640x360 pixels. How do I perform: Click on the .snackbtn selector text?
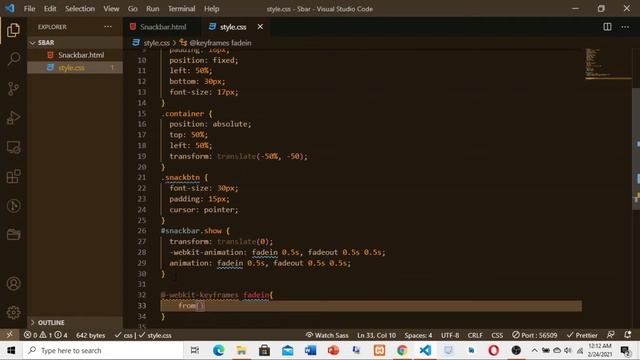pos(180,178)
